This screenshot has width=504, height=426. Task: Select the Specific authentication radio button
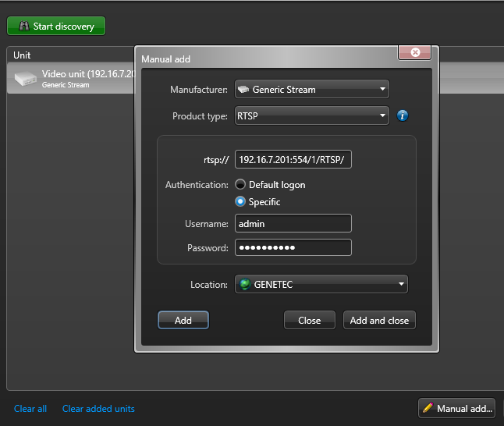point(240,202)
